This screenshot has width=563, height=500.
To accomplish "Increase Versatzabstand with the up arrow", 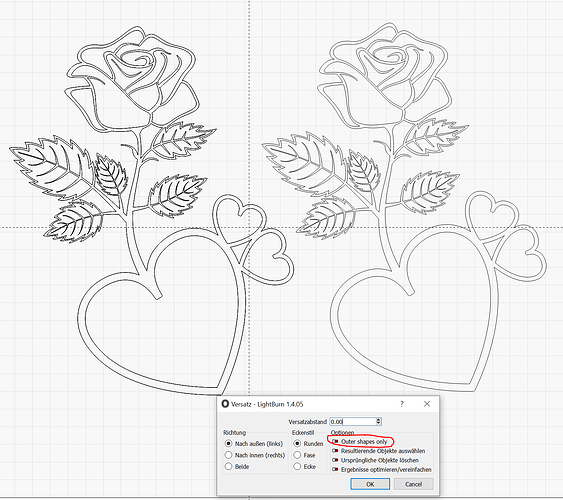I will coord(378,420).
